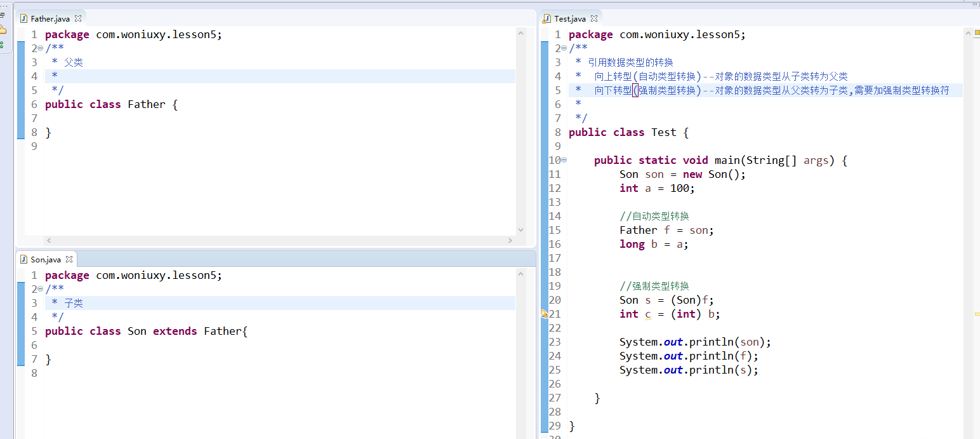Click the '子类' comment text in Son.java
This screenshot has width=980, height=439.
74,303
